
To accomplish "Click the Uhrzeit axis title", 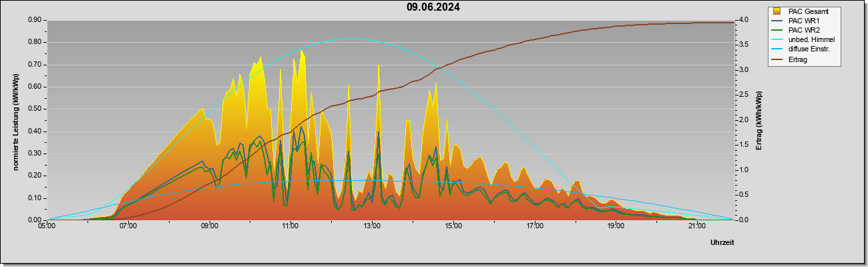I will coord(722,243).
